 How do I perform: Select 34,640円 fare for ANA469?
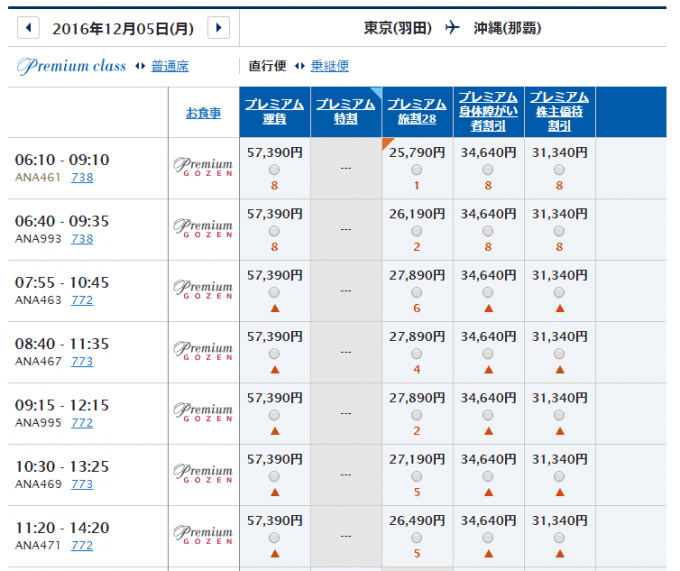[x=488, y=476]
